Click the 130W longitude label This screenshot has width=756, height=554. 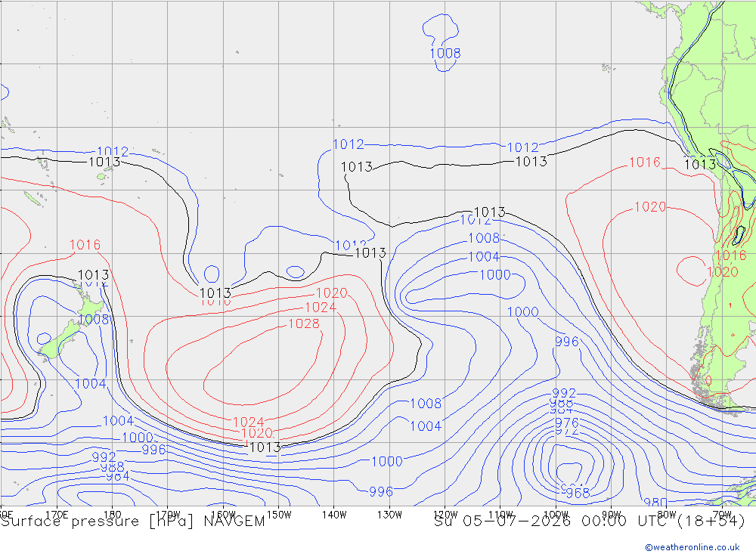click(389, 515)
